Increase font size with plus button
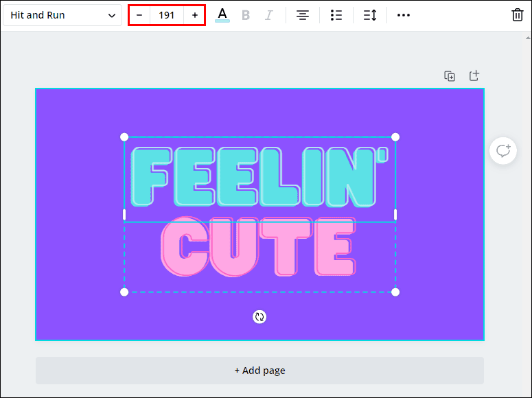This screenshot has height=398, width=532. pyautogui.click(x=195, y=15)
